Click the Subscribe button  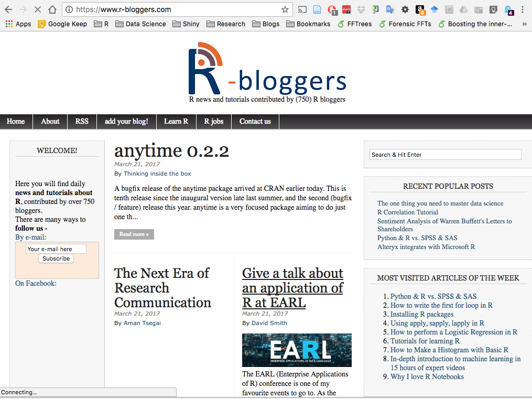point(56,258)
